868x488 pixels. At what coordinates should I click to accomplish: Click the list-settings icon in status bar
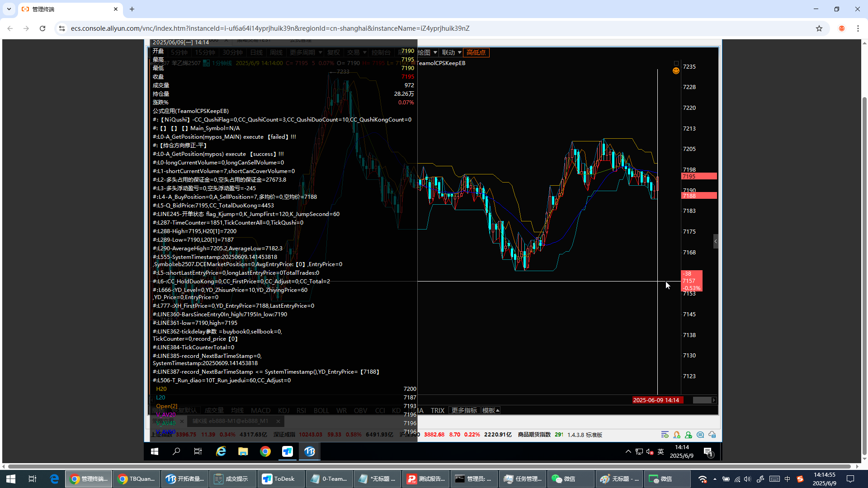pyautogui.click(x=665, y=435)
